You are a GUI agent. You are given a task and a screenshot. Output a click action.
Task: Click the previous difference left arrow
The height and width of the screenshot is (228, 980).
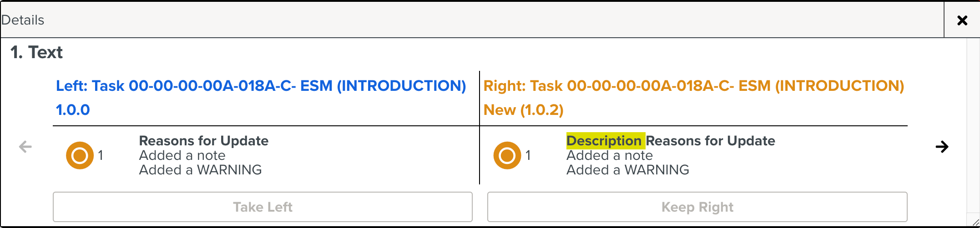pyautogui.click(x=25, y=147)
